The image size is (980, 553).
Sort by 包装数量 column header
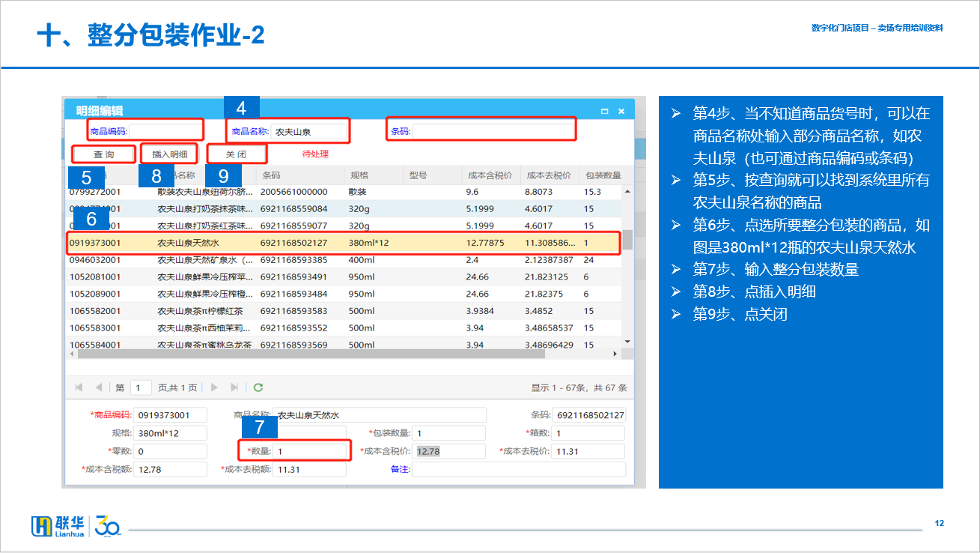click(602, 175)
